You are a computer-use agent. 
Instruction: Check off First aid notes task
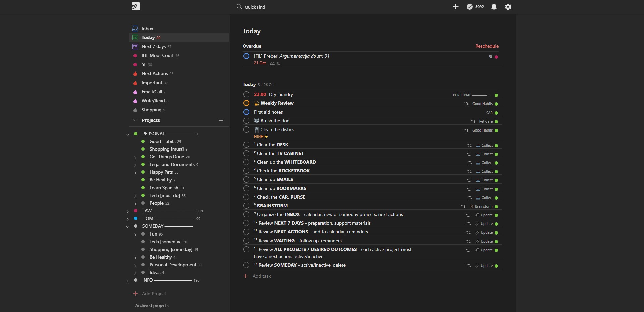(x=246, y=112)
